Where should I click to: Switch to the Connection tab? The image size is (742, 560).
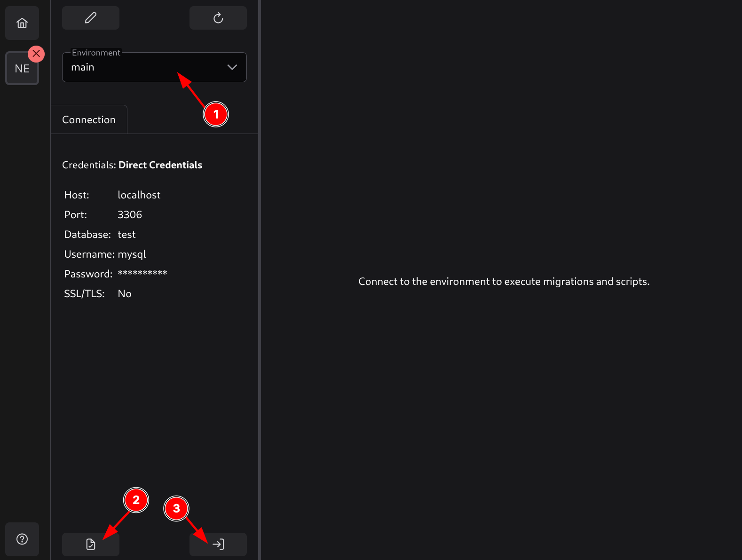click(x=89, y=120)
